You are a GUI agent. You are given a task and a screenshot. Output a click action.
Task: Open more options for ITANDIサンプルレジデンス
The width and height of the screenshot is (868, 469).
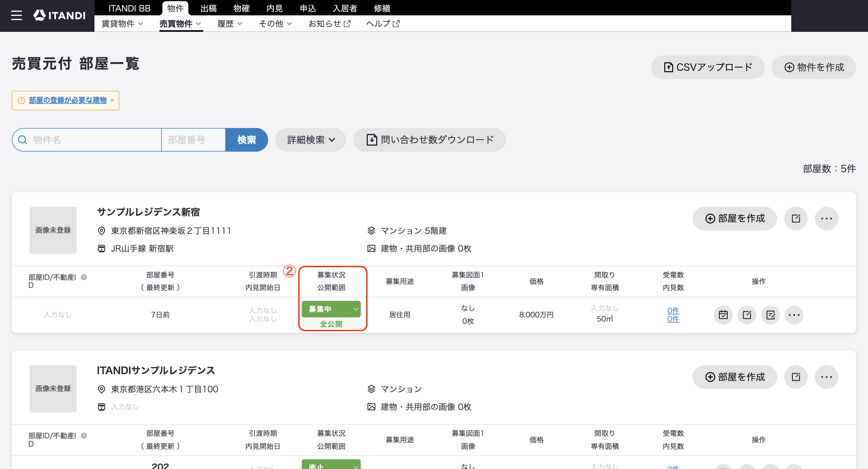826,377
